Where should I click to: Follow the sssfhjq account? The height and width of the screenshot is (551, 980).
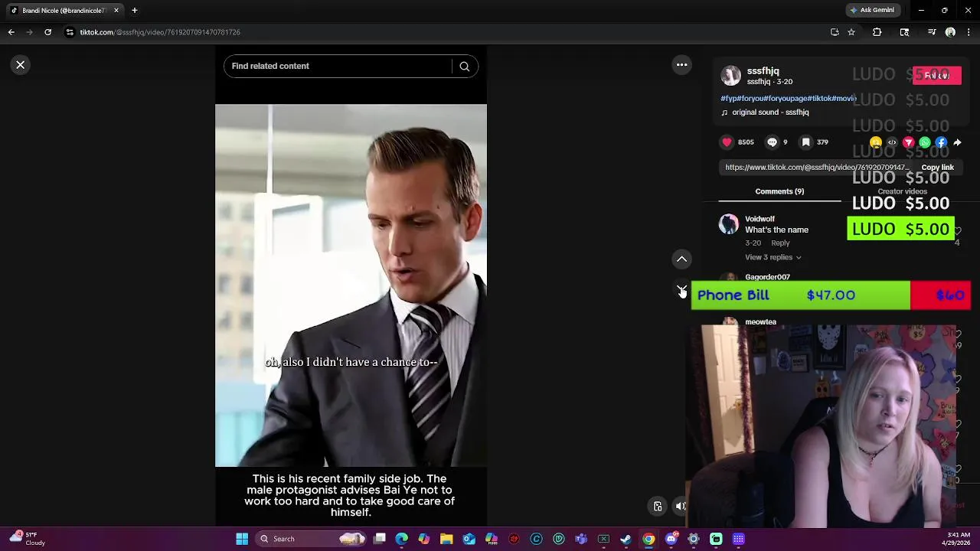[936, 76]
